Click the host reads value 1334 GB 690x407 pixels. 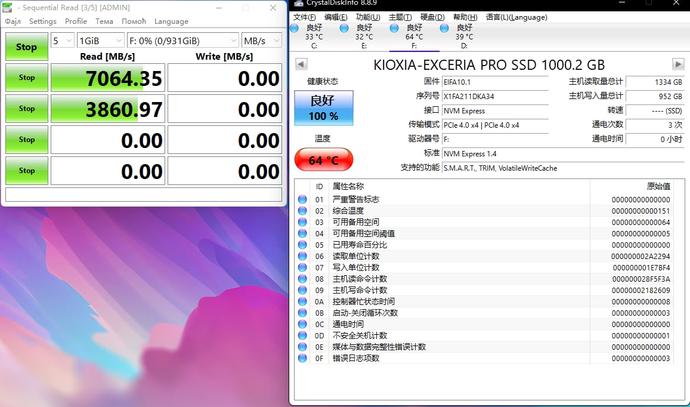point(655,82)
